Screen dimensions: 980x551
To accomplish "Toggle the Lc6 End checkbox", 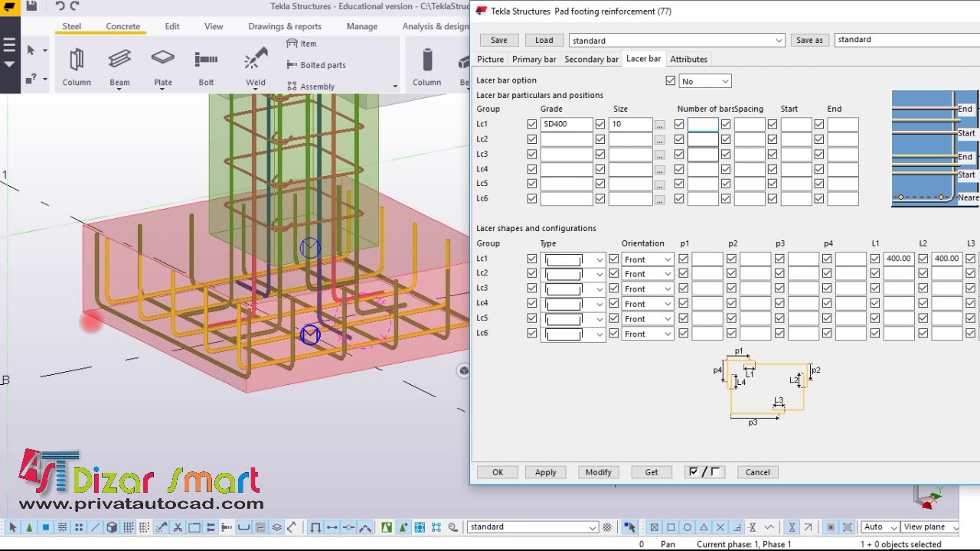I will 819,199.
